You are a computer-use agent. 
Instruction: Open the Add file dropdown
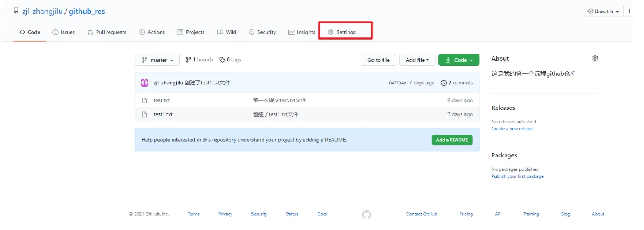[417, 60]
